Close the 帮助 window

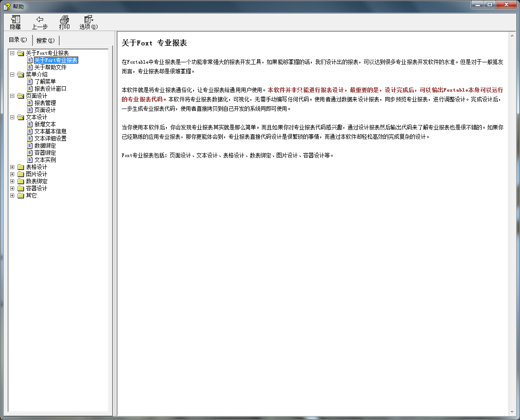coord(506,4)
